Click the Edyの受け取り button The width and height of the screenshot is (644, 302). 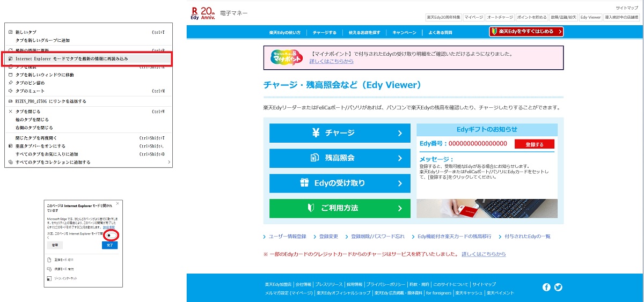[x=340, y=183]
